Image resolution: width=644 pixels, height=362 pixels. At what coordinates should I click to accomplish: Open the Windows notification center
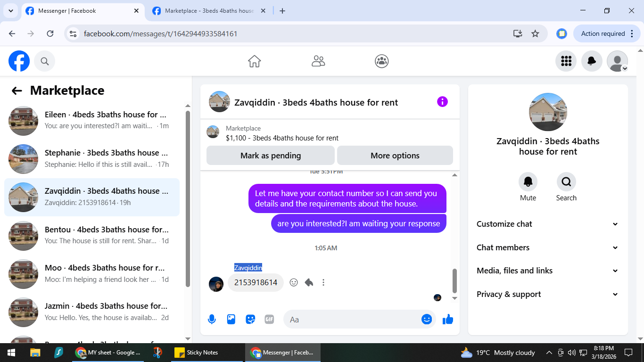pyautogui.click(x=628, y=353)
